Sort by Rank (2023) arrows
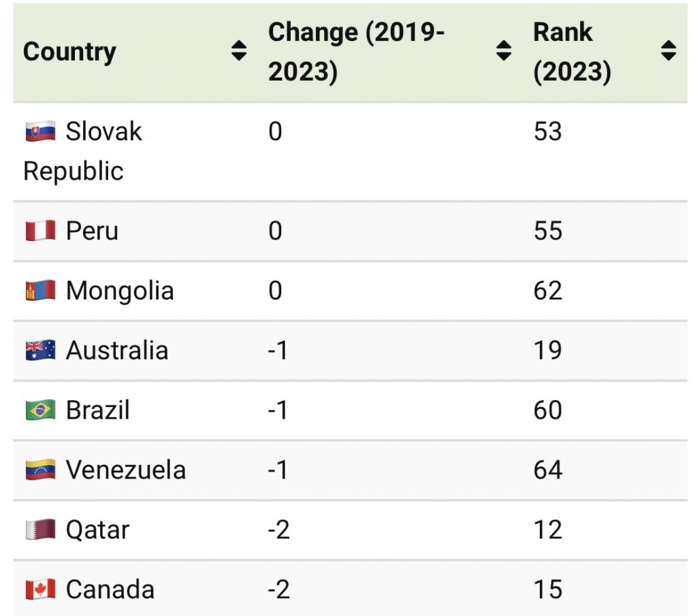The image size is (697, 616). tap(668, 51)
